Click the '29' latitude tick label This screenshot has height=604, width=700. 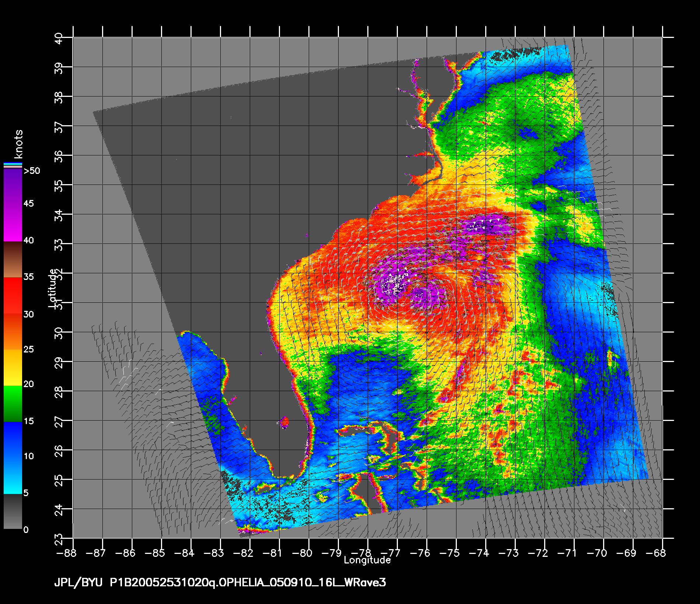coord(59,362)
